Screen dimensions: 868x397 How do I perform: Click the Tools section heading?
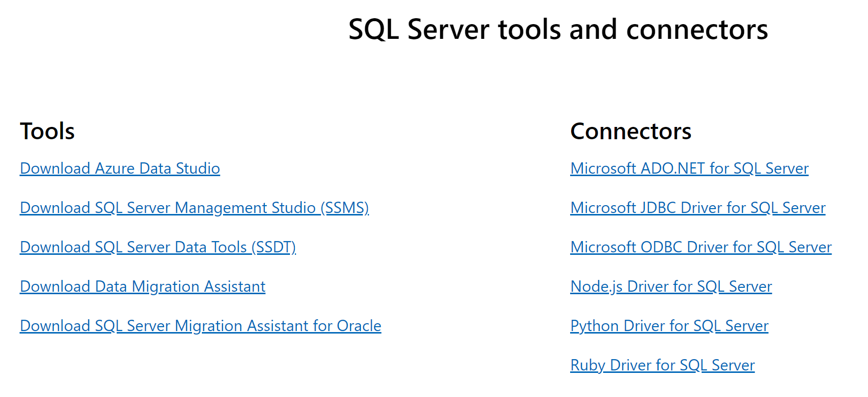click(x=47, y=131)
